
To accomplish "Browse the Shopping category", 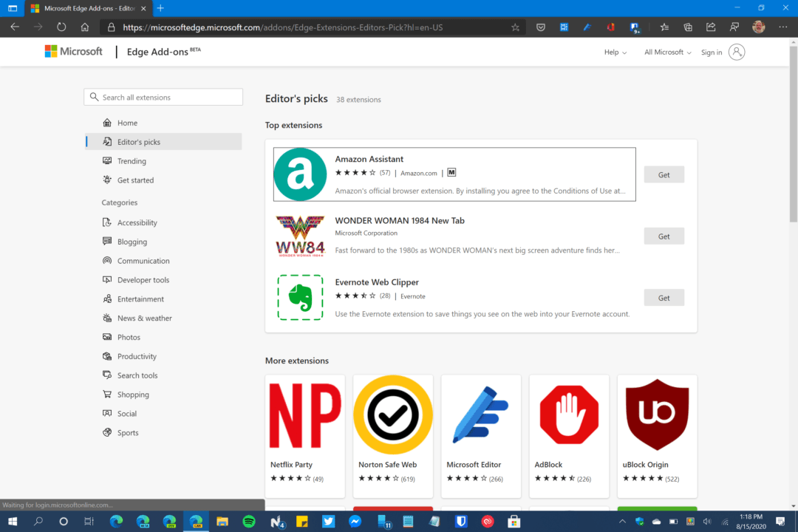I will tap(133, 394).
